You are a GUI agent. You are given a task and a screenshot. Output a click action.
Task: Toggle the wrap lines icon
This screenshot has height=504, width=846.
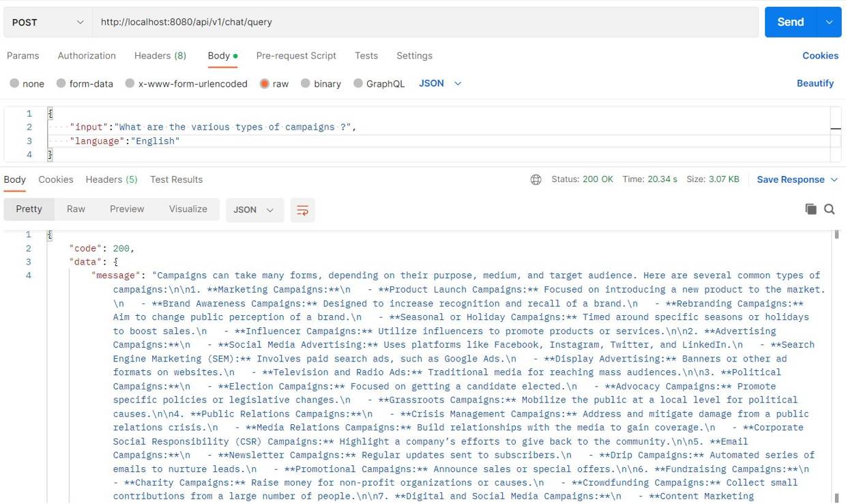[303, 210]
